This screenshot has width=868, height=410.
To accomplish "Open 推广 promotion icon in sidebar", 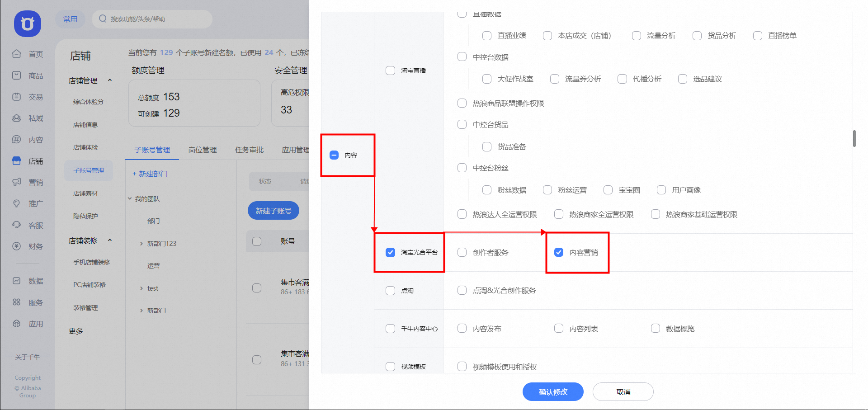I will click(x=17, y=203).
